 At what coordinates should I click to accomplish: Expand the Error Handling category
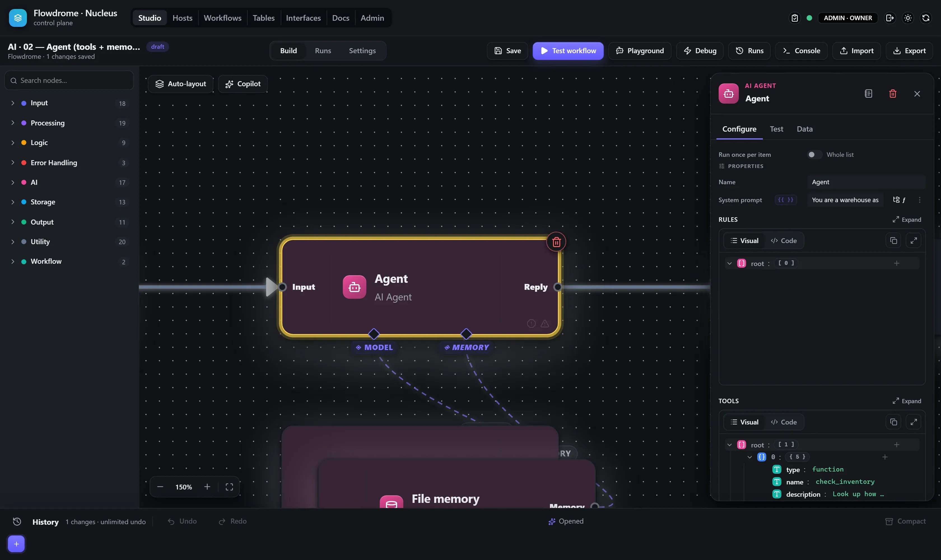13,163
